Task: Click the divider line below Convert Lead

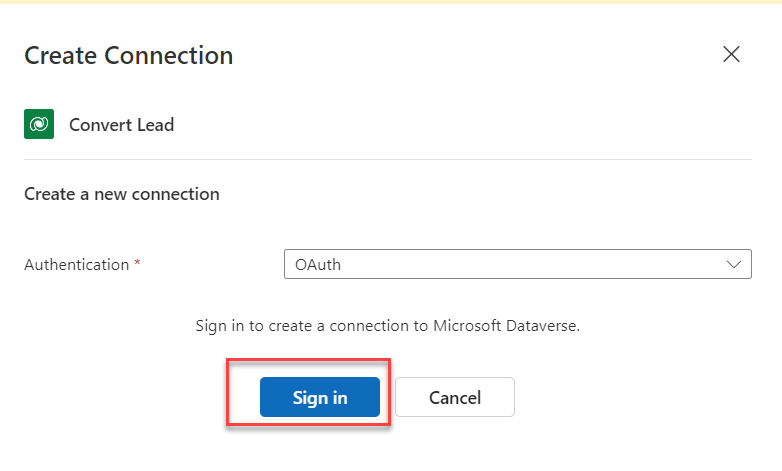Action: point(388,160)
